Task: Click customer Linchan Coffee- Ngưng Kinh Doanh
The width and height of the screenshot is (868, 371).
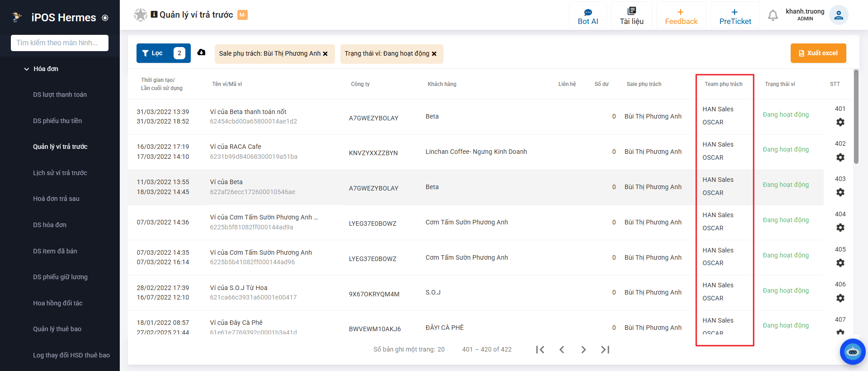Action: (476, 152)
